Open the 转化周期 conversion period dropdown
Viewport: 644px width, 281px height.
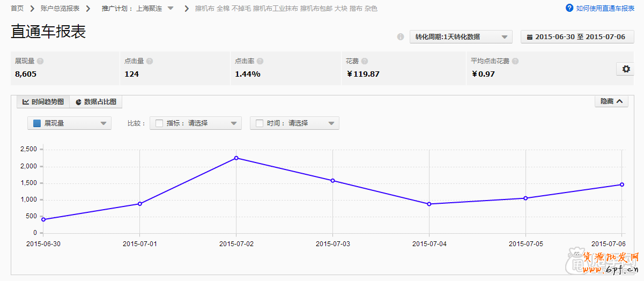(x=461, y=37)
